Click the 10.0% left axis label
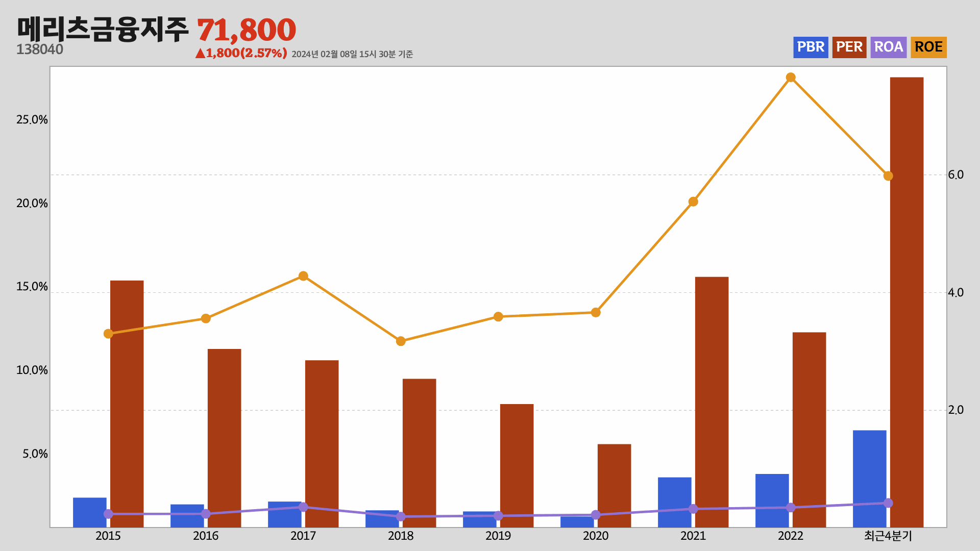Viewport: 980px width, 551px height. 32,370
